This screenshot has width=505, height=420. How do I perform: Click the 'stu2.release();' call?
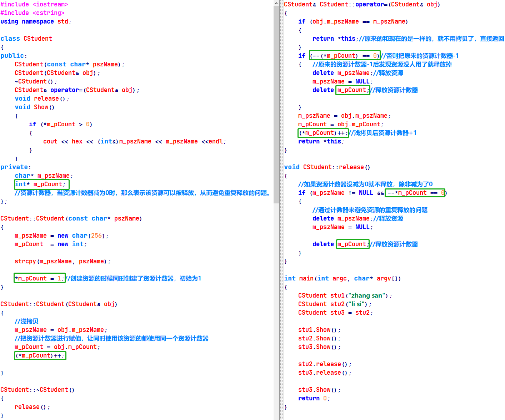click(325, 364)
